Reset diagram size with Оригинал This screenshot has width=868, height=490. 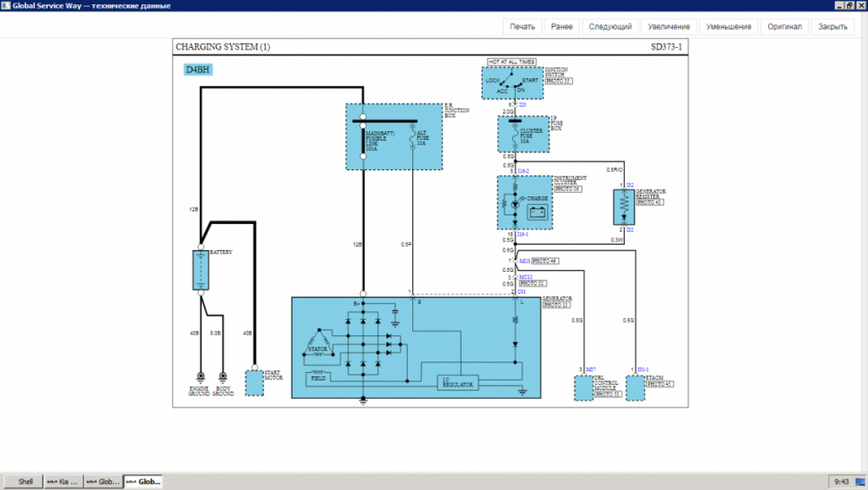pyautogui.click(x=785, y=27)
